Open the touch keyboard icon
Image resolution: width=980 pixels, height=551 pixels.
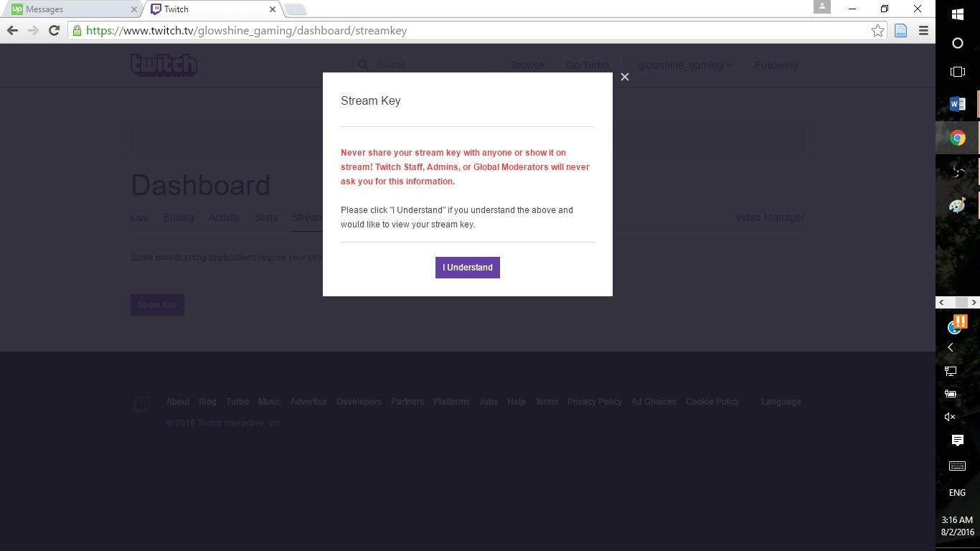(958, 466)
